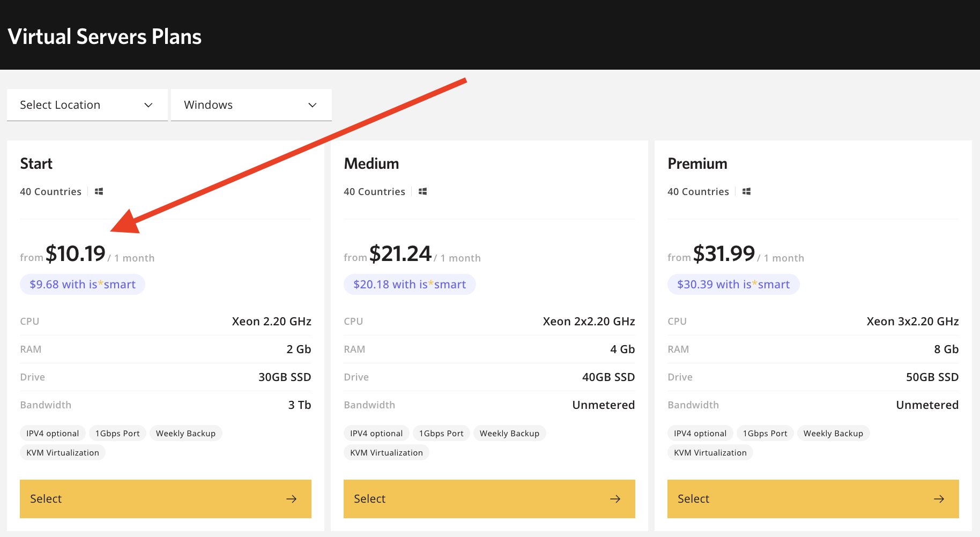Click the arrow icon inside Medium's Select button
Image resolution: width=980 pixels, height=537 pixels.
[x=615, y=498]
